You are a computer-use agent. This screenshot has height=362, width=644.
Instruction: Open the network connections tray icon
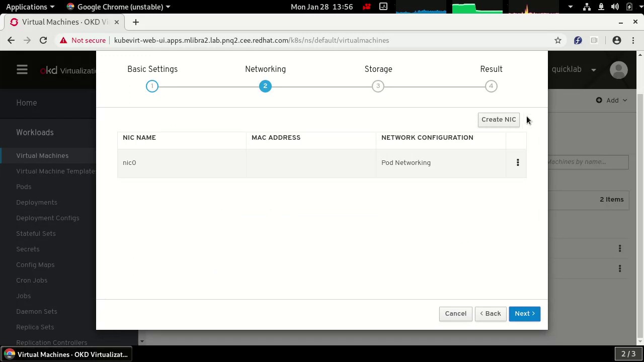[x=587, y=7]
